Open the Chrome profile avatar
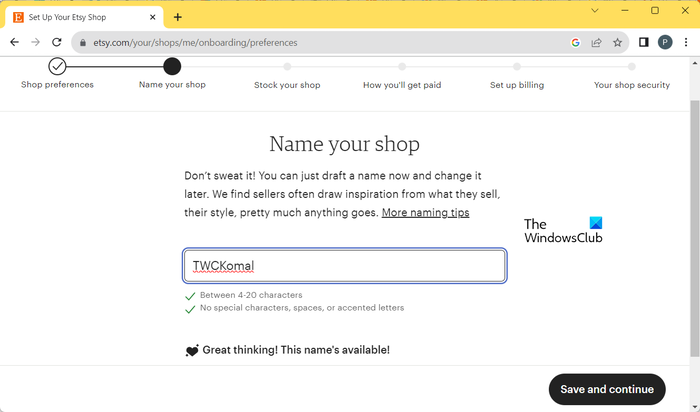 click(x=665, y=43)
